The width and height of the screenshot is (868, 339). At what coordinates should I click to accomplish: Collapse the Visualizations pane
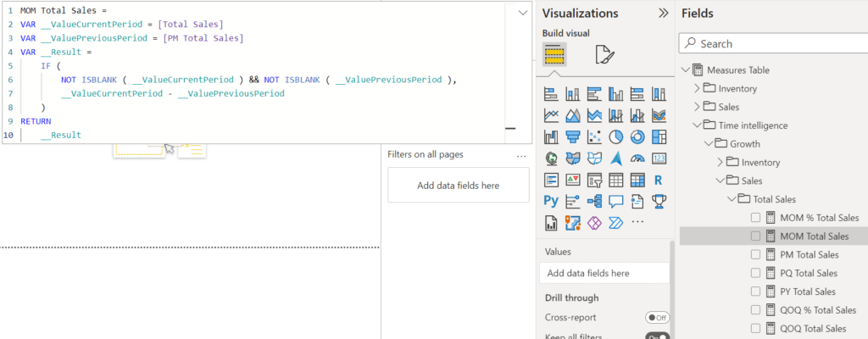[x=663, y=14]
